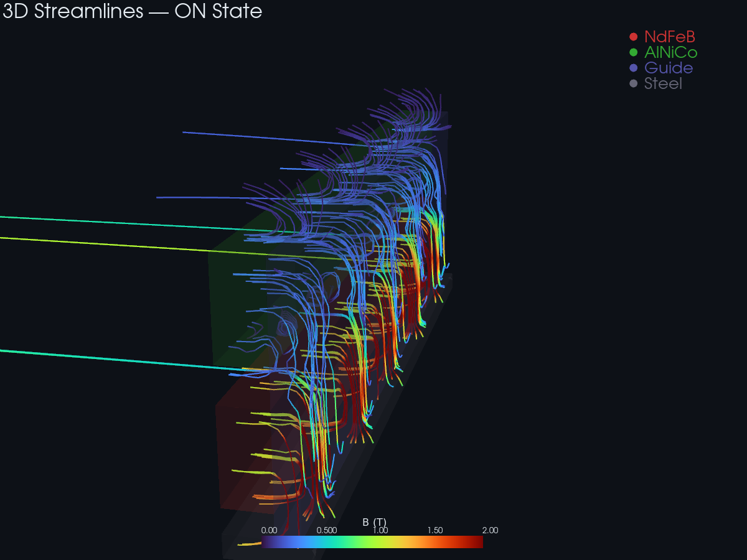Click the red NdFeB legend marker dot
747x560 pixels.
point(633,37)
